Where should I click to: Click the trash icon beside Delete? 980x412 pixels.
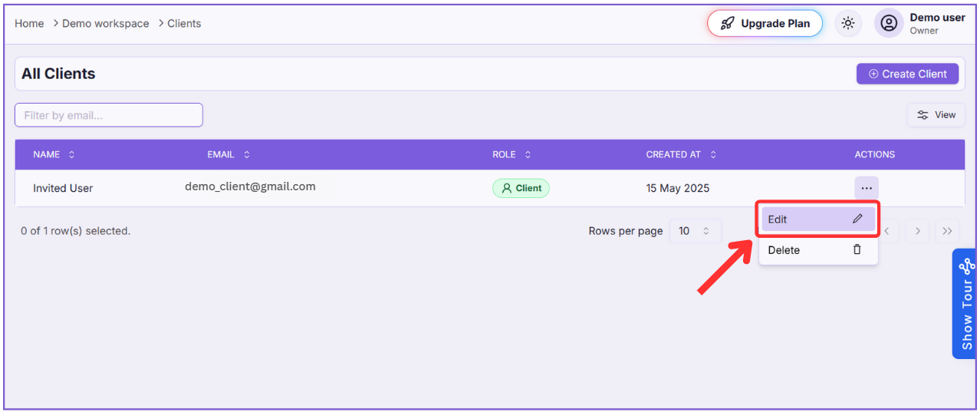857,249
